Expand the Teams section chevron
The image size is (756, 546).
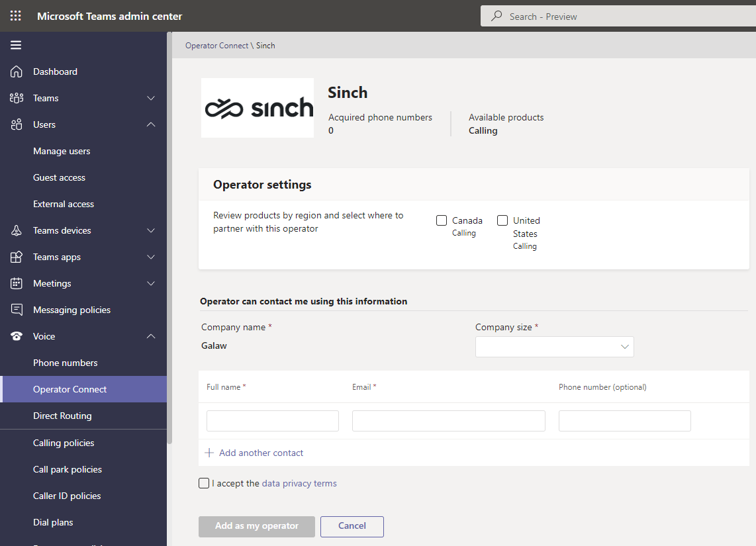point(150,98)
